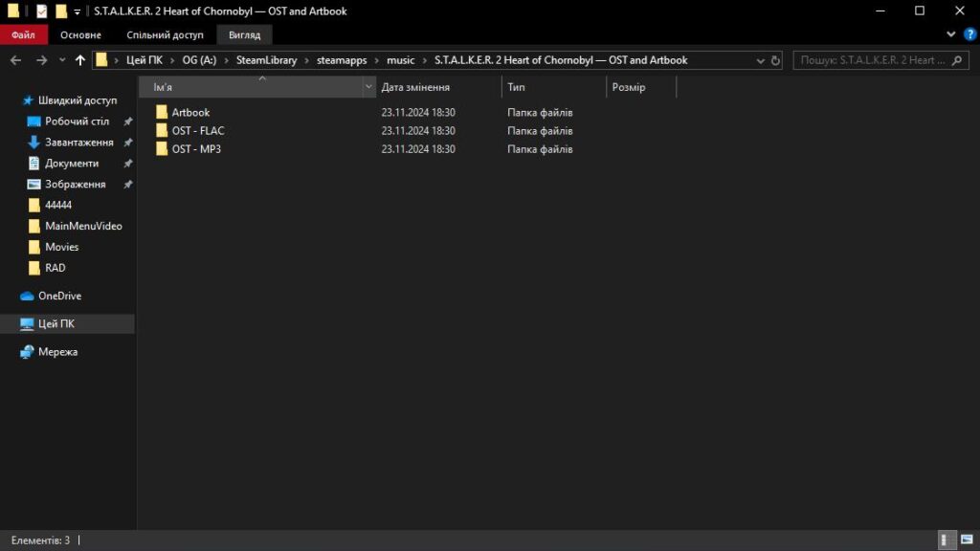The height and width of the screenshot is (551, 980).
Task: Click music in the address path
Action: point(401,60)
